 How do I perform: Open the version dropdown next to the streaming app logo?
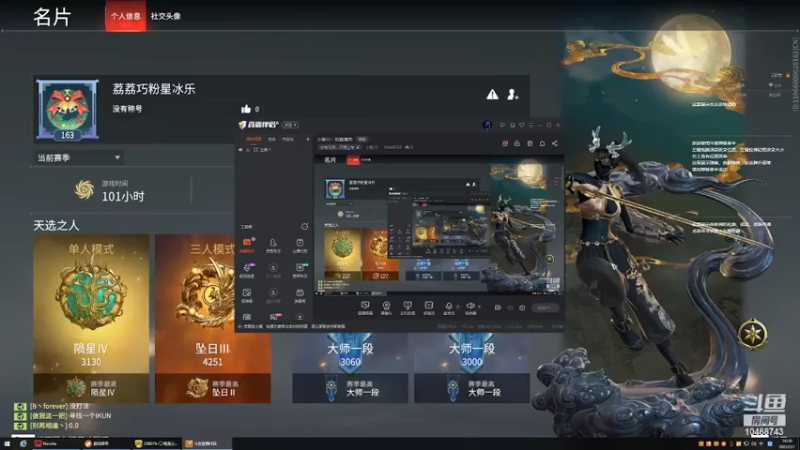[290, 125]
